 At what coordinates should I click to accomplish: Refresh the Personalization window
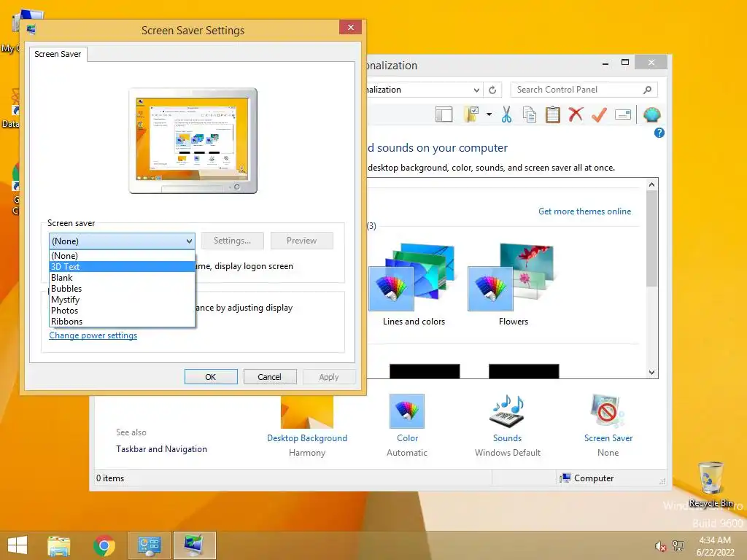pos(493,90)
